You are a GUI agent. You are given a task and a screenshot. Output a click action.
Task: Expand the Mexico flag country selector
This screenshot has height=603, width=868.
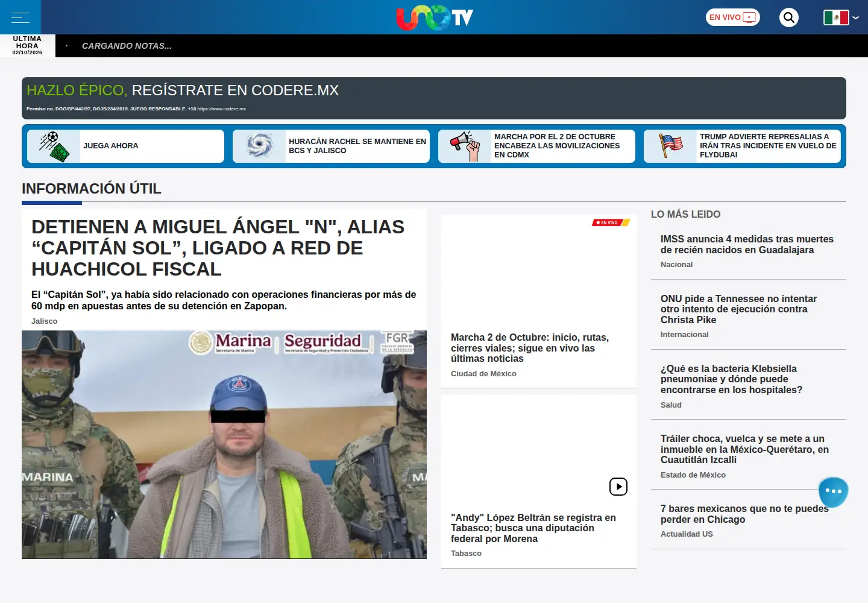click(841, 17)
